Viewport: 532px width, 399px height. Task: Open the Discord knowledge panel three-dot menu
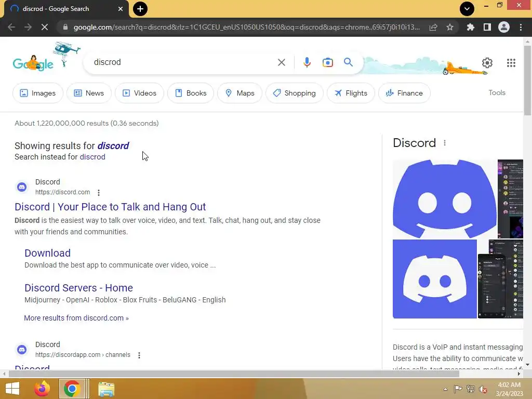click(x=445, y=143)
